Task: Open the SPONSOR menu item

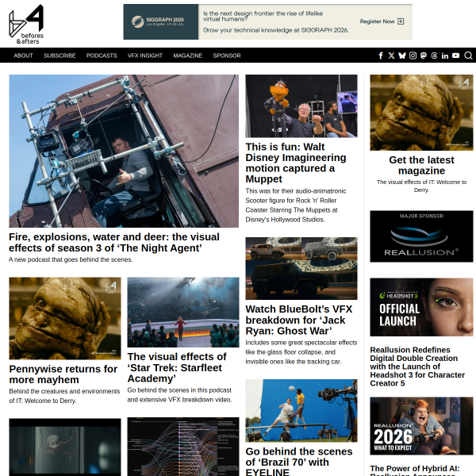Action: 227,56
